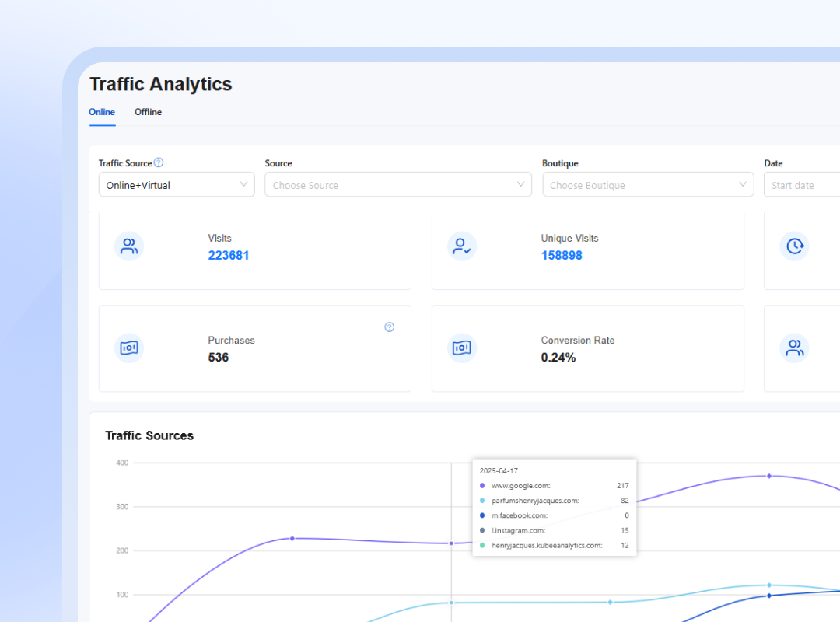Click the Traffic Sources heading
Image resolution: width=840 pixels, height=622 pixels.
(149, 435)
